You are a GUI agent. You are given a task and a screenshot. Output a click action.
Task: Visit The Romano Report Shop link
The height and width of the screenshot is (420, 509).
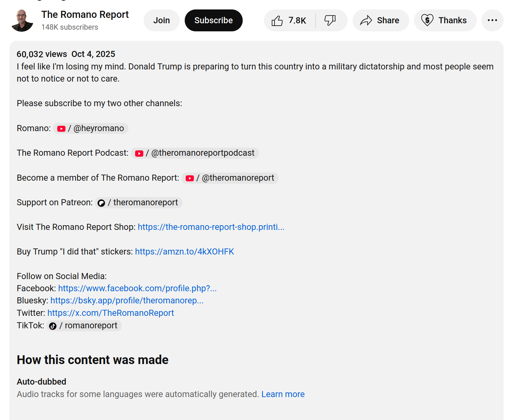[x=211, y=227]
